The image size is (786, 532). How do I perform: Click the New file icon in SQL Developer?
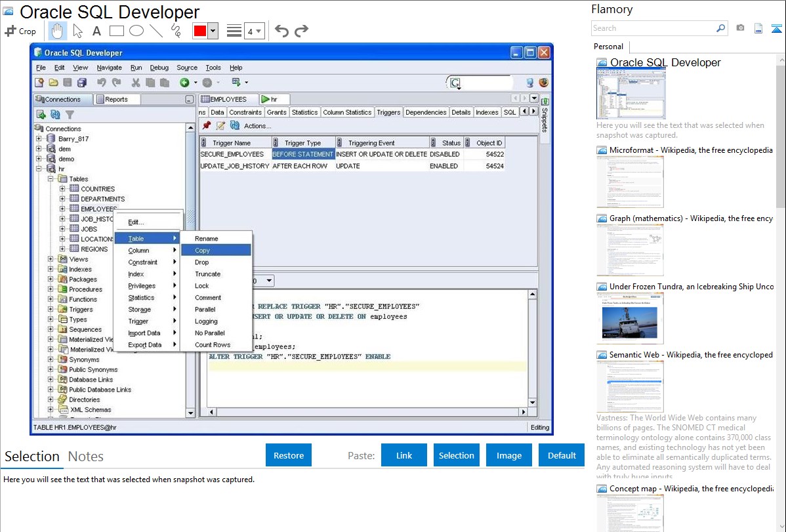[39, 82]
